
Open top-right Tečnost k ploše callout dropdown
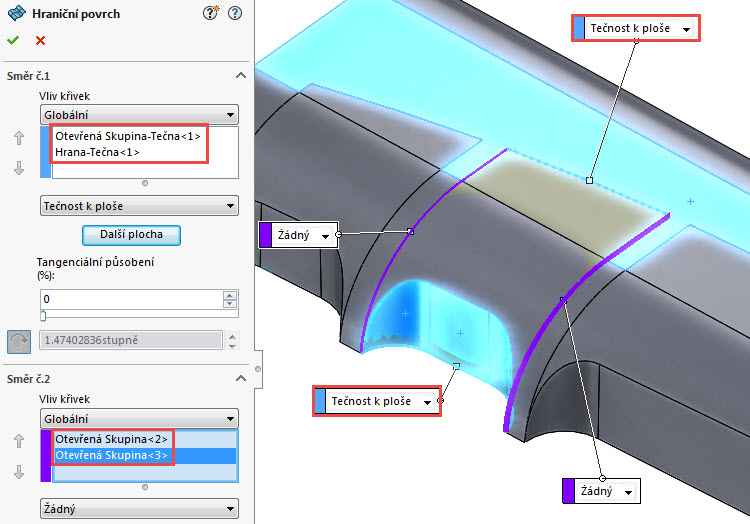pos(686,29)
